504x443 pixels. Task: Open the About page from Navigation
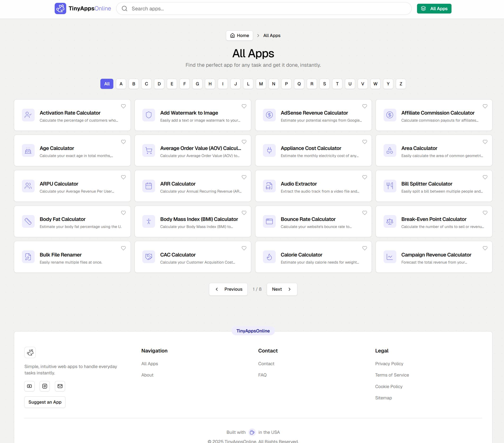pos(147,375)
